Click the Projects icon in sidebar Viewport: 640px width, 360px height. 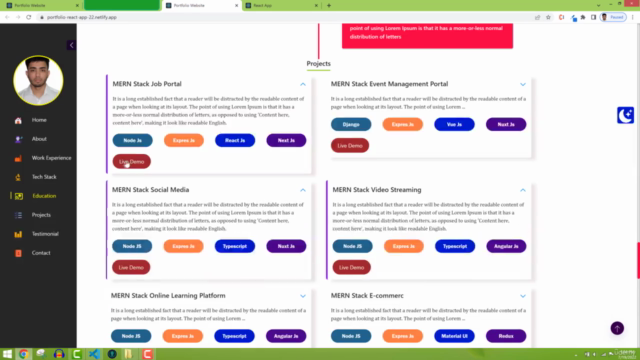tap(18, 215)
